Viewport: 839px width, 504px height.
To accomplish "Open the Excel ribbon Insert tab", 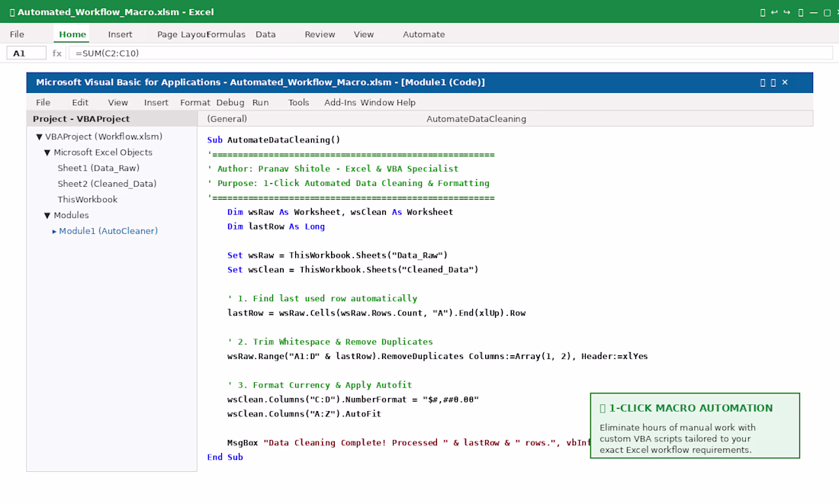I will pos(120,34).
